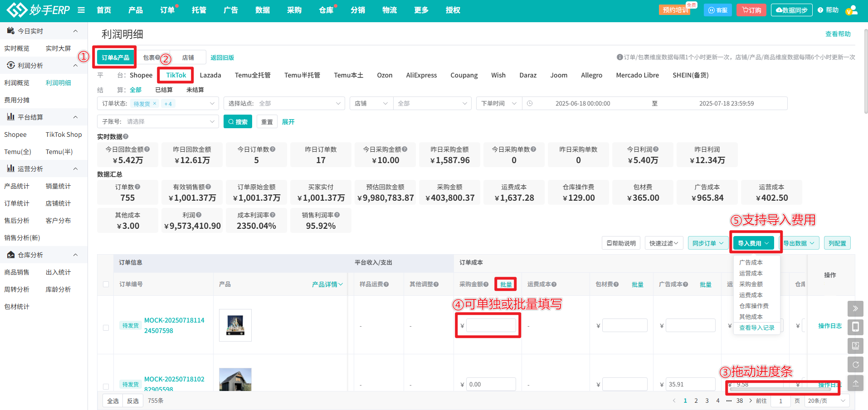Screen dimensions: 868x410
Task: Click product thumbnail of MOCK-20250718114
Action: pos(235,325)
